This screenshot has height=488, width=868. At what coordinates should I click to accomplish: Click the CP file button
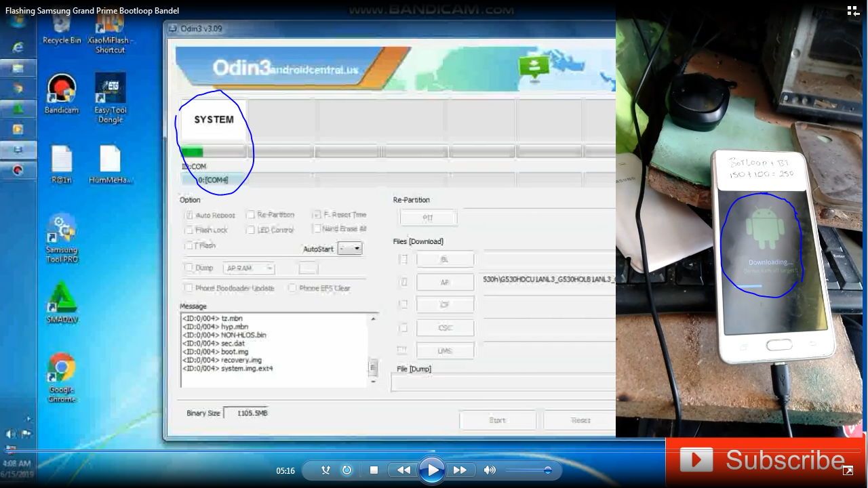(x=445, y=305)
